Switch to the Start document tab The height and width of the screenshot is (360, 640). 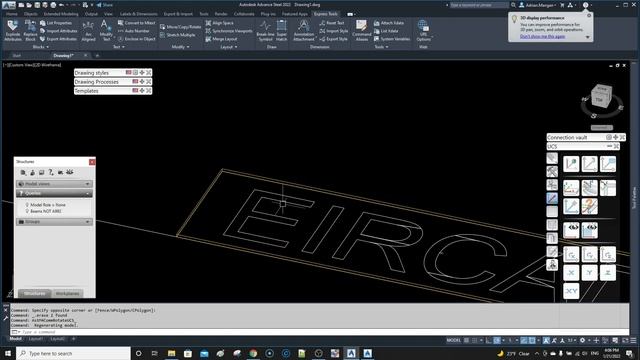[x=17, y=56]
